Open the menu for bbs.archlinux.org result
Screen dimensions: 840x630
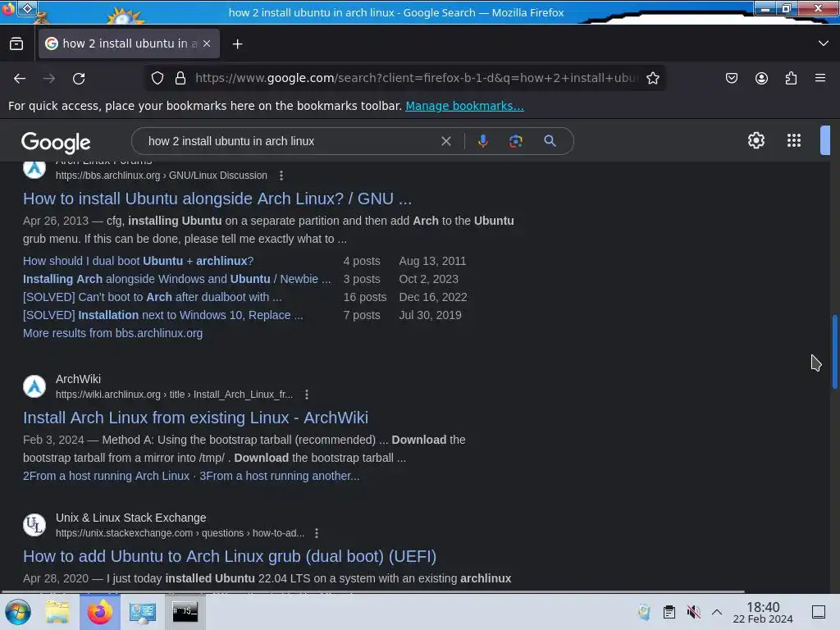(281, 176)
